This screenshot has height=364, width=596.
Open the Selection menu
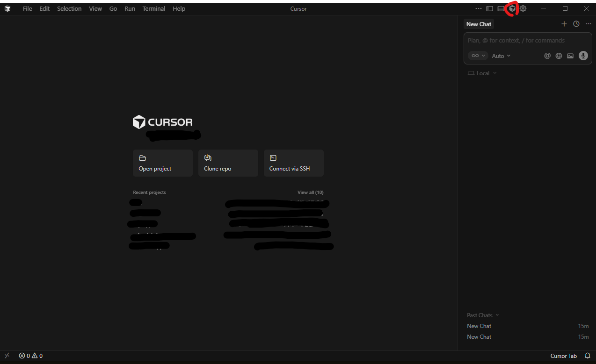69,8
